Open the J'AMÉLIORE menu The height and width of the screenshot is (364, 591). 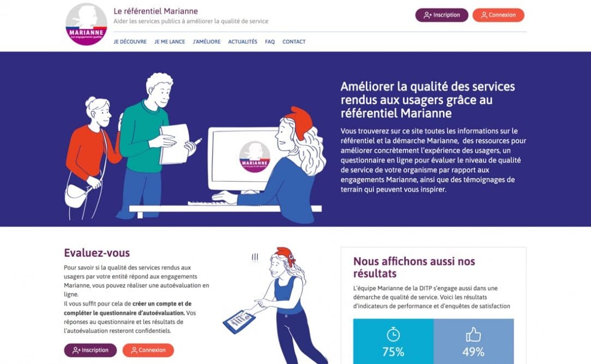(207, 42)
